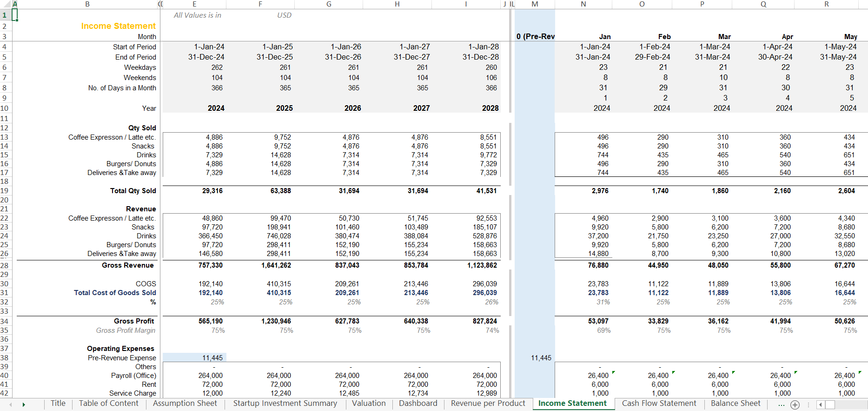The height and width of the screenshot is (411, 868).
Task: Select the '0 (Pre-Rev' header cell
Action: 535,37
